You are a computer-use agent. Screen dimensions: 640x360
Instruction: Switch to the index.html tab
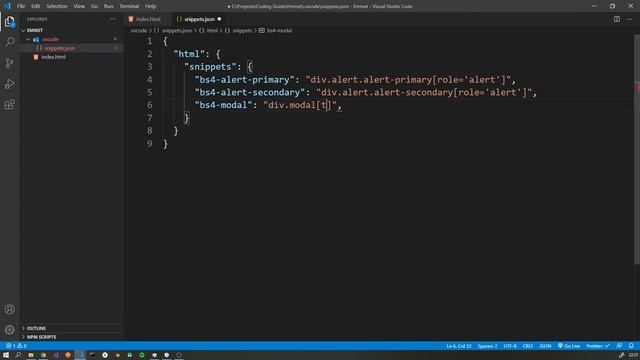point(148,19)
